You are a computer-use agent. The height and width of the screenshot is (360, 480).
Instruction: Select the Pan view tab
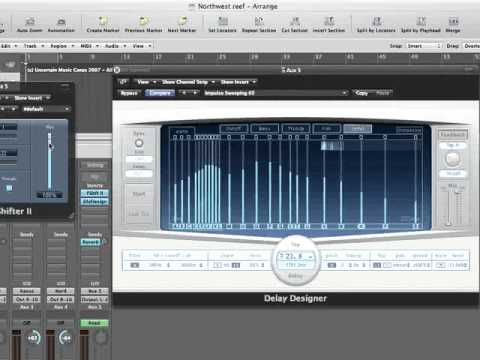click(327, 128)
